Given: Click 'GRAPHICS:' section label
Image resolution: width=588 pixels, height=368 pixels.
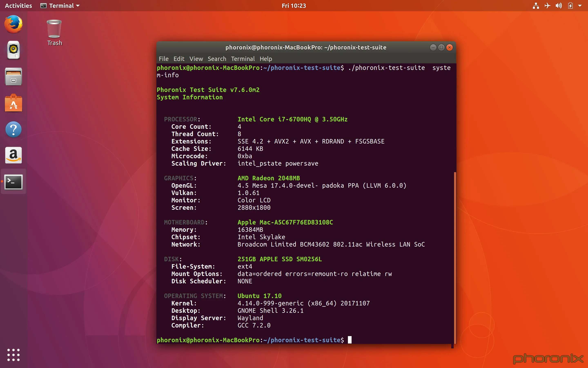Looking at the screenshot, I should point(180,178).
